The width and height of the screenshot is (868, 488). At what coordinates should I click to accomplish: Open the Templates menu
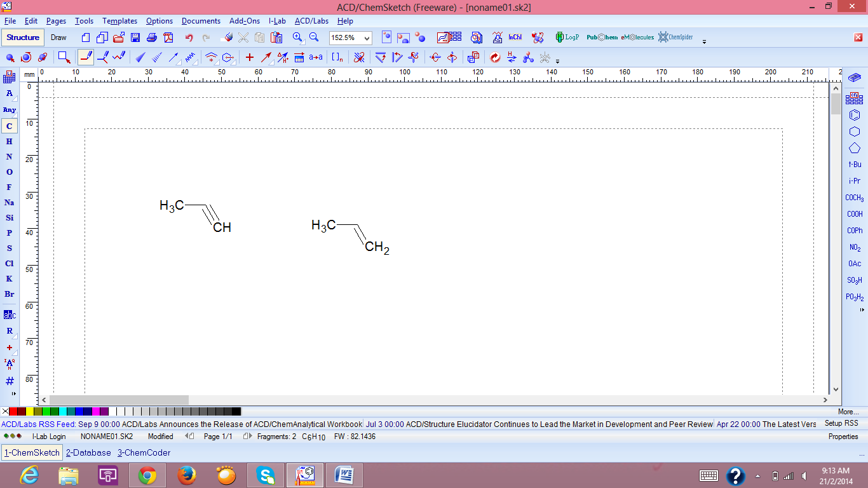[119, 21]
